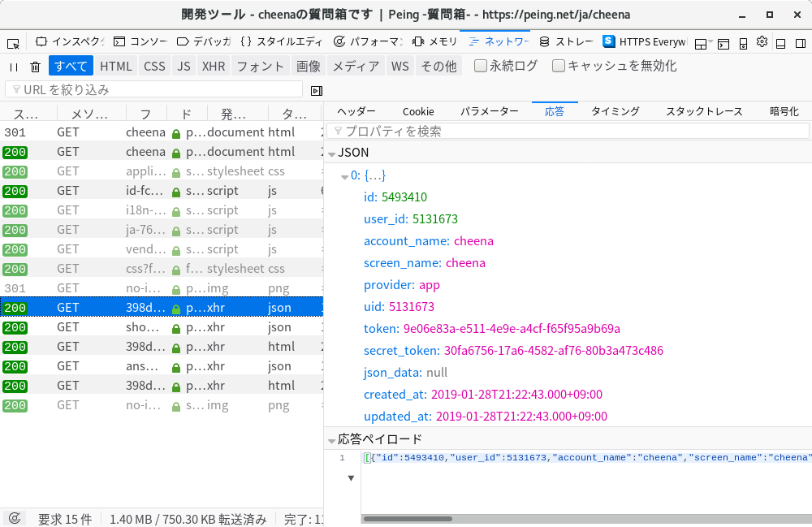Enable キャッシュを無効化 checkbox
Screen dimensions: 812x527
pyautogui.click(x=559, y=66)
